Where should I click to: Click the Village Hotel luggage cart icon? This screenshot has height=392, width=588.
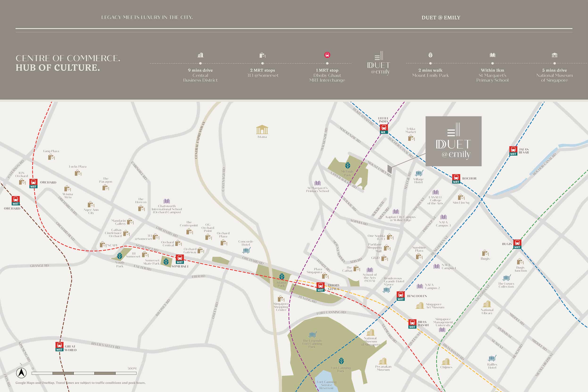(x=419, y=173)
